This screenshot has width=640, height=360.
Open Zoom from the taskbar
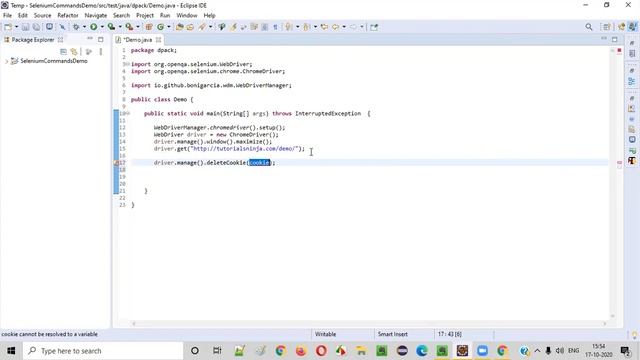pos(482,351)
